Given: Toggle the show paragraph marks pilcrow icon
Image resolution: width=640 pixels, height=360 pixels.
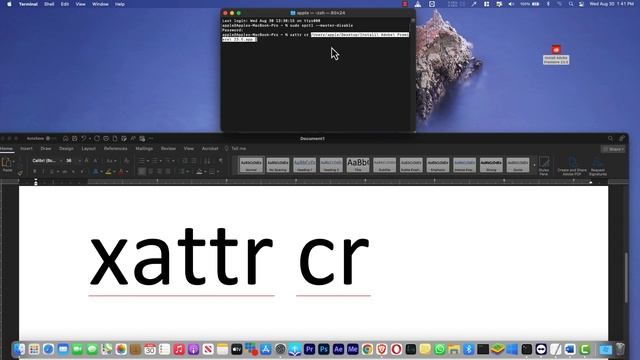Looking at the screenshot, I should 220,161.
